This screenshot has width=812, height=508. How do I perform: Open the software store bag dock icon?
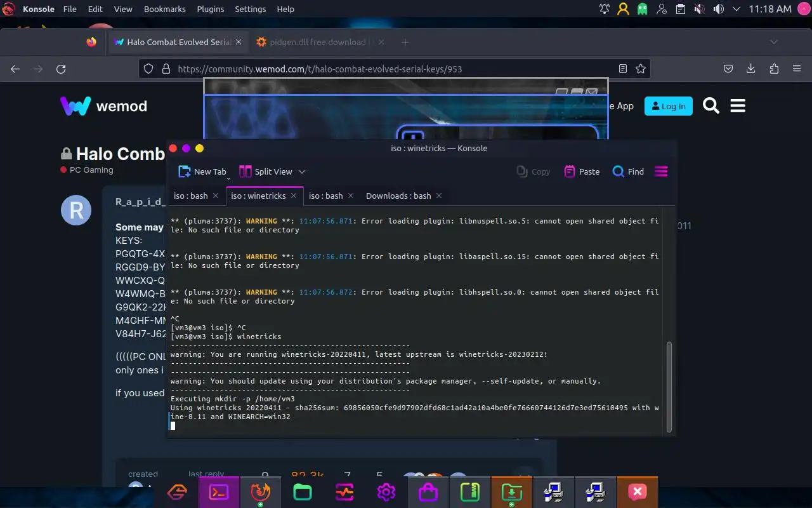pos(428,491)
